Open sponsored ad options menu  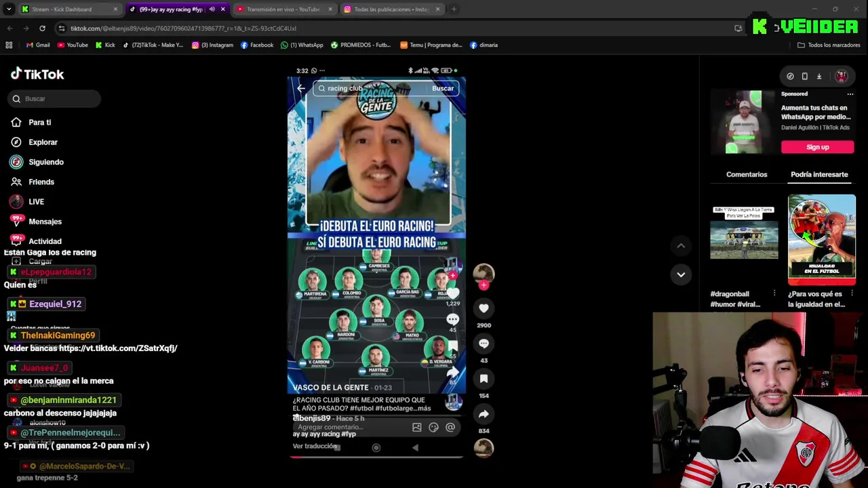850,94
